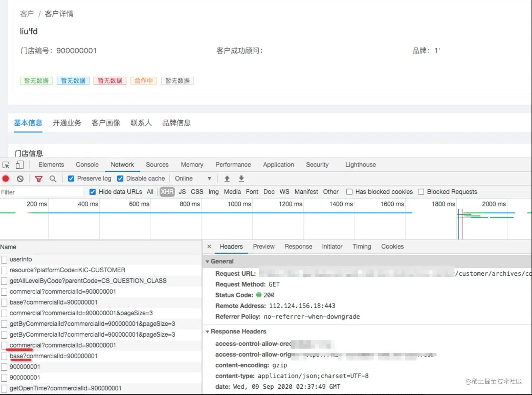The image size is (532, 395).
Task: Tick checkbox beside getOpenTime request
Action: [x=4, y=388]
